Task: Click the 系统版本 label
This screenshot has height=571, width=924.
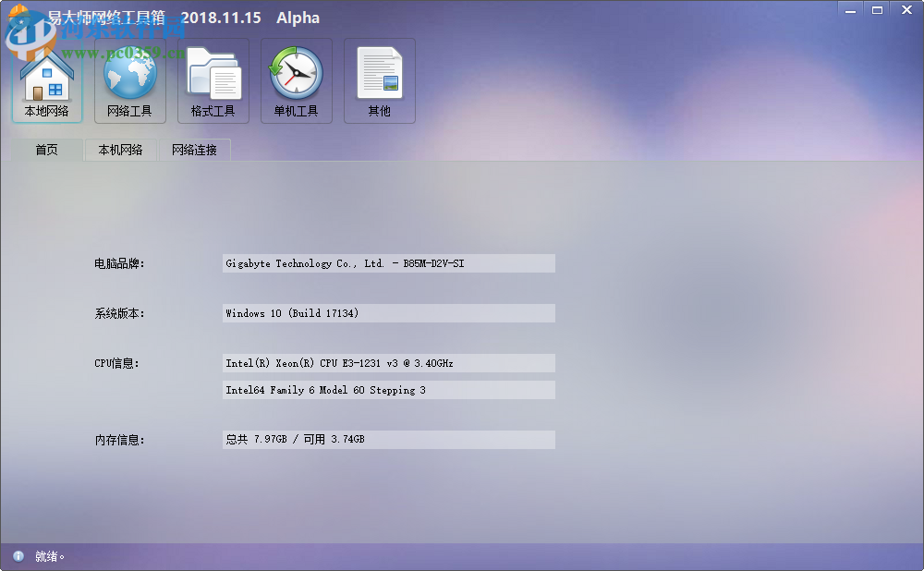Action: [x=119, y=313]
